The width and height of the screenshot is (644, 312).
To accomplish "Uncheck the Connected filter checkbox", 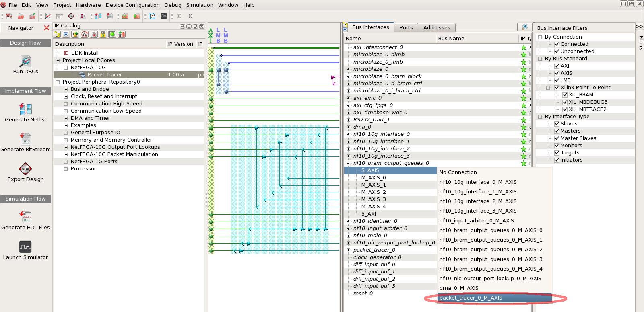I will [x=557, y=44].
